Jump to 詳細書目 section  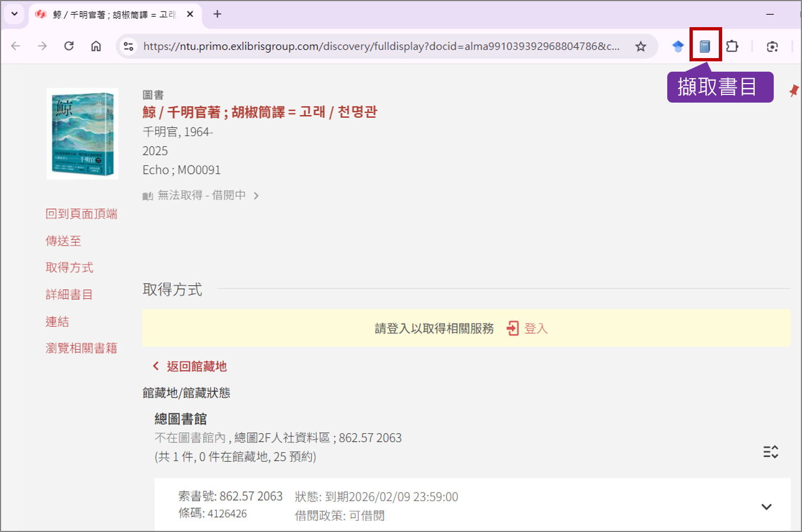[69, 294]
